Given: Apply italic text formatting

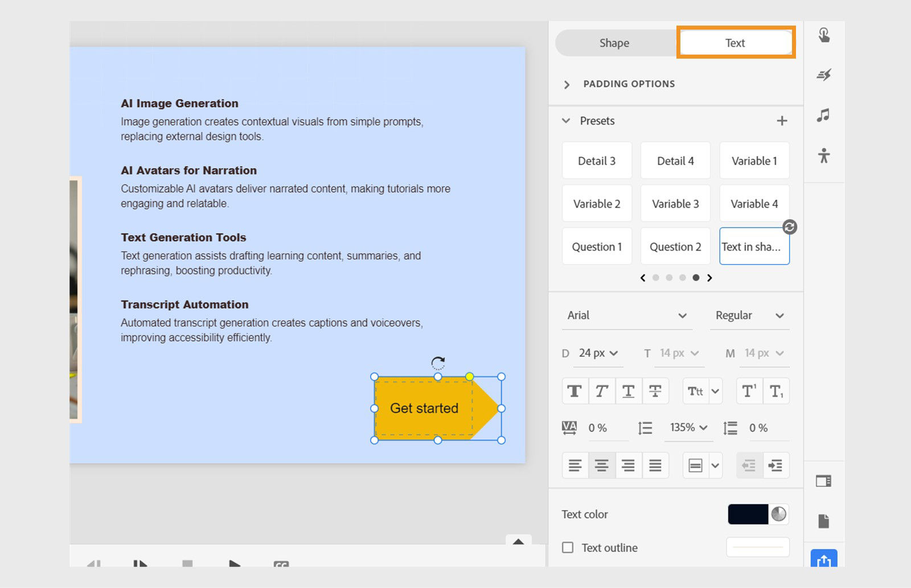Looking at the screenshot, I should pyautogui.click(x=601, y=391).
